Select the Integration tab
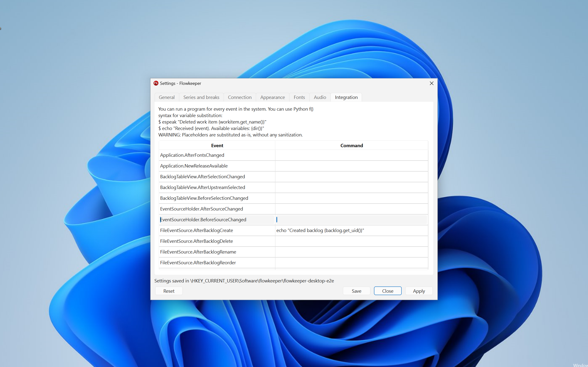The width and height of the screenshot is (588, 367). click(x=346, y=97)
